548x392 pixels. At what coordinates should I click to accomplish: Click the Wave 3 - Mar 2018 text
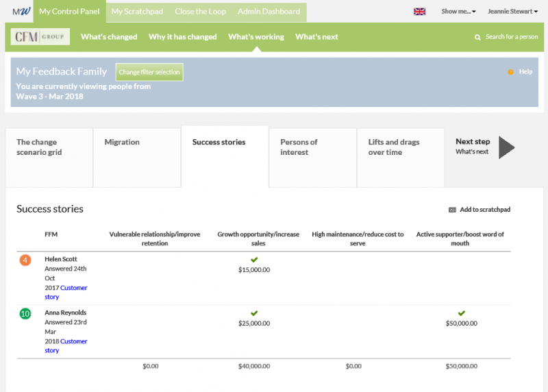point(49,97)
